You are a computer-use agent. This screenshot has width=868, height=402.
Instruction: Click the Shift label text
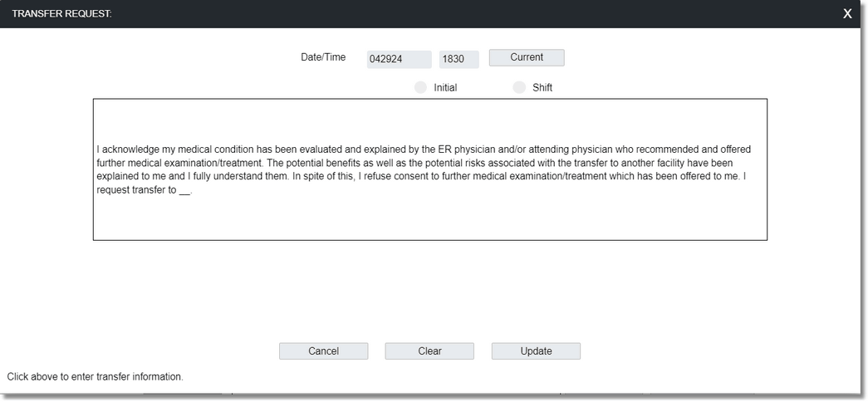coord(542,87)
